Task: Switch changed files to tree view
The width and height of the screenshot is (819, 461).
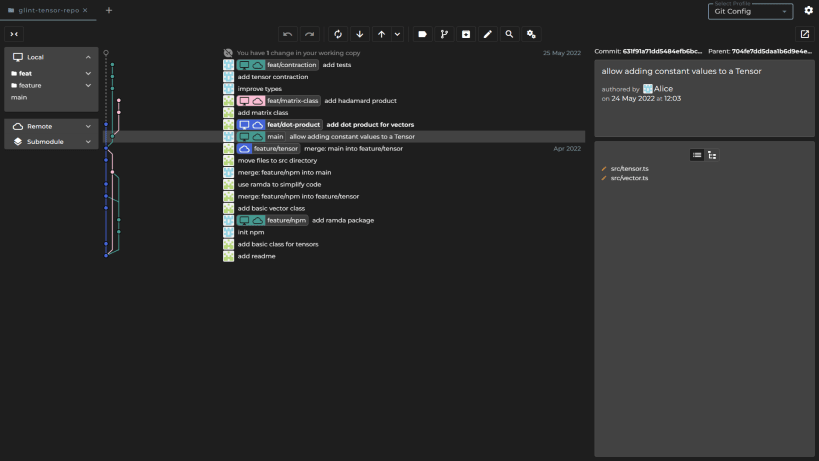Action: click(712, 155)
